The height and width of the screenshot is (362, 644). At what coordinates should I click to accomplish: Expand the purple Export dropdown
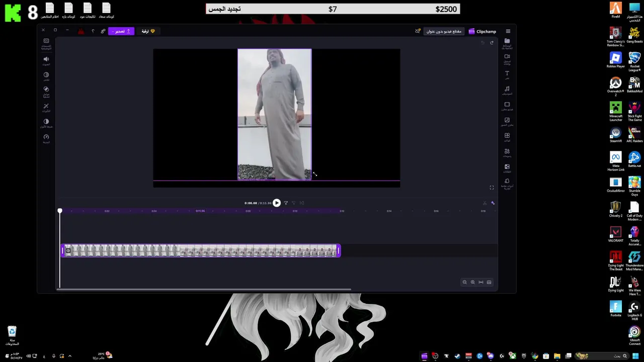[x=121, y=31]
